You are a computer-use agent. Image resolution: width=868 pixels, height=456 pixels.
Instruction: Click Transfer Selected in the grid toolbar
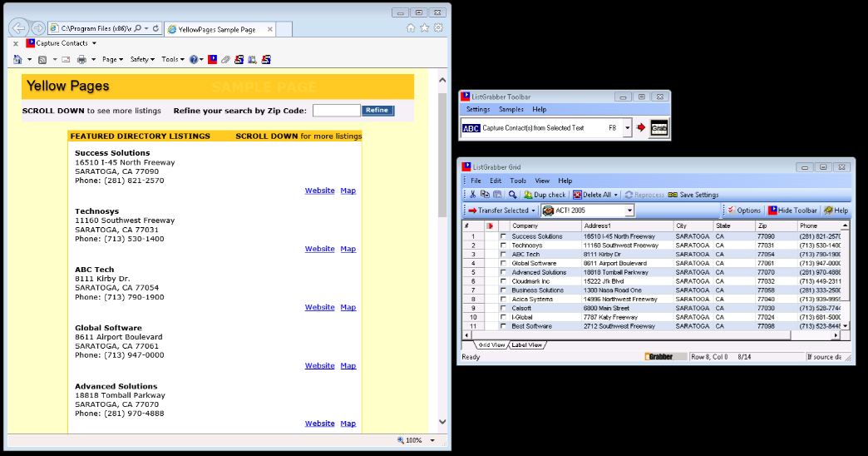coord(498,211)
